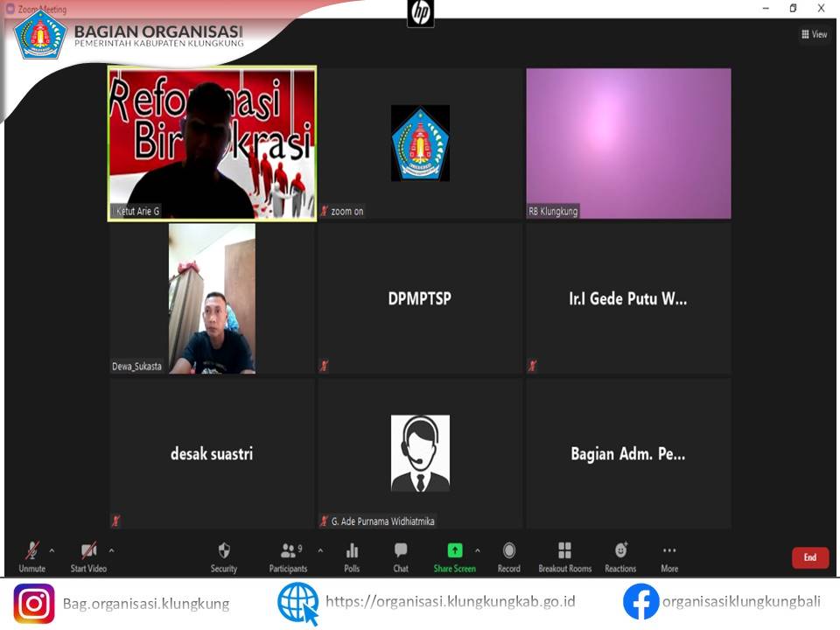Open audio options arrow beside Unmute

click(x=52, y=550)
